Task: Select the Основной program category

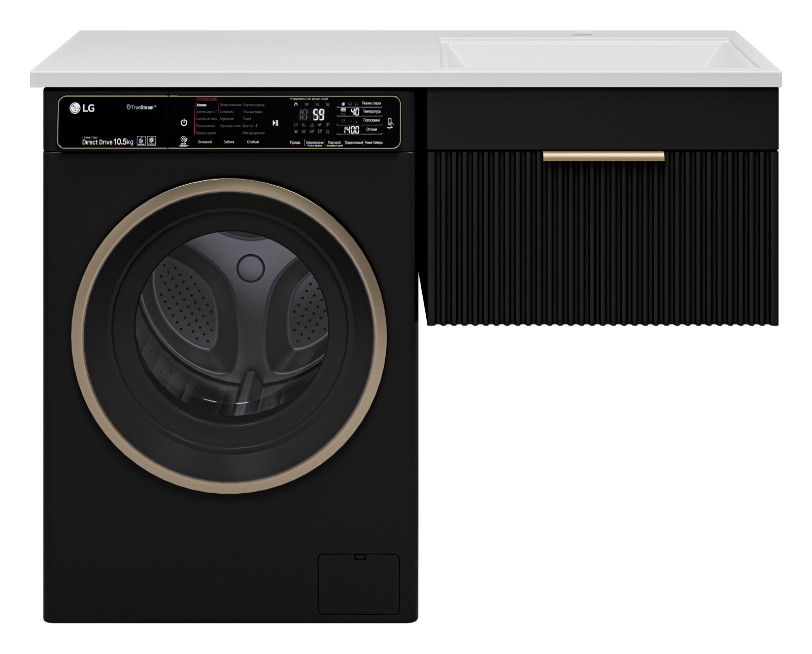Action: pos(205,142)
